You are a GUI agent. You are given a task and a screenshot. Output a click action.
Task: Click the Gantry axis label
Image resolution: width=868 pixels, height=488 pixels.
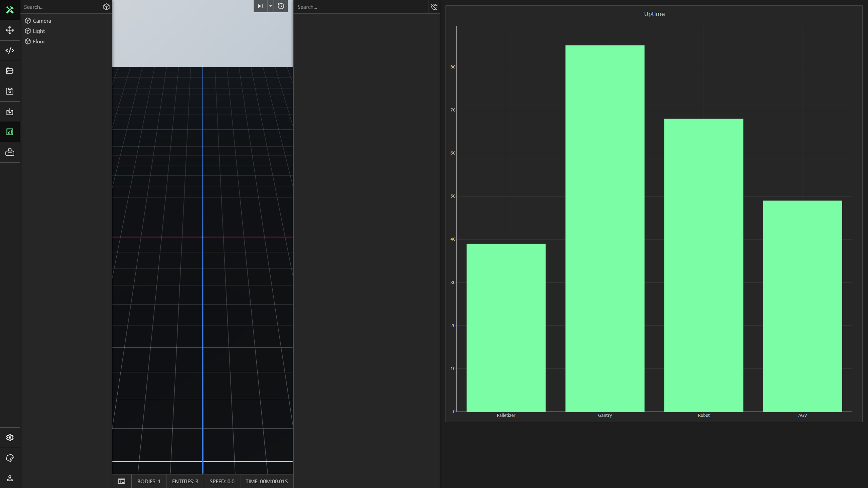[605, 415]
